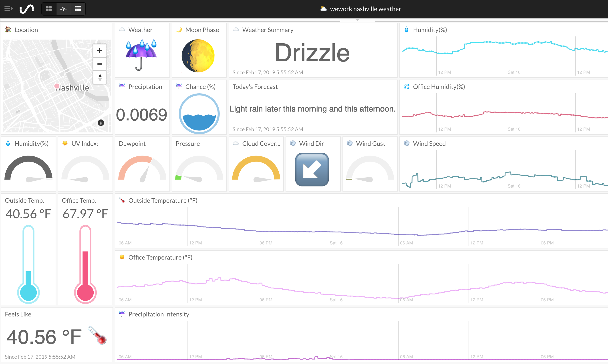Click the wind face icon next to Wind Speed

(x=406, y=143)
